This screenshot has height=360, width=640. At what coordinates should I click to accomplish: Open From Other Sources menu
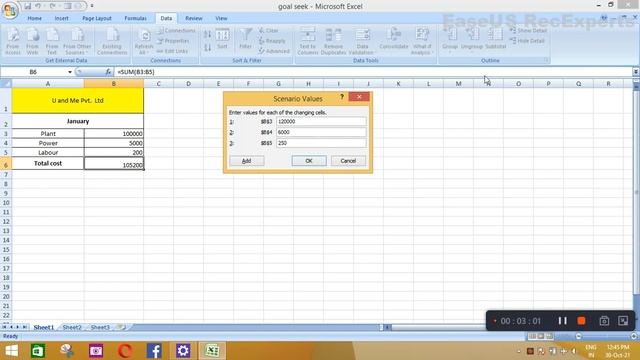pyautogui.click(x=77, y=41)
